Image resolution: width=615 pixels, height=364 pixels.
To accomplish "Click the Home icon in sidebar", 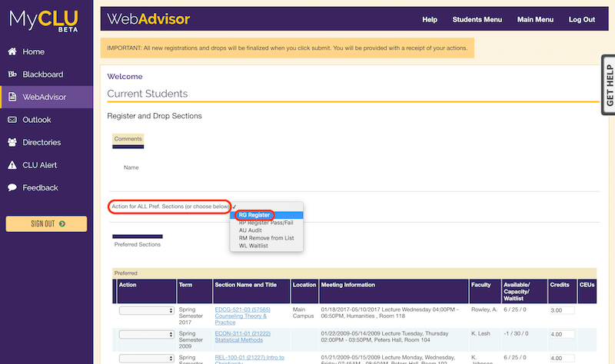I will click(12, 51).
